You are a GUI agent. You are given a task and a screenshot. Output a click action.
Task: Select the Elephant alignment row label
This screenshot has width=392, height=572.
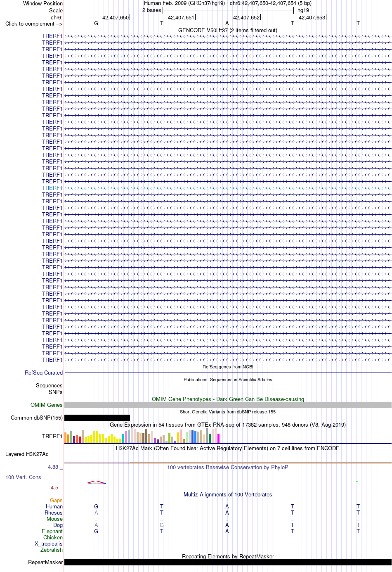(x=52, y=531)
